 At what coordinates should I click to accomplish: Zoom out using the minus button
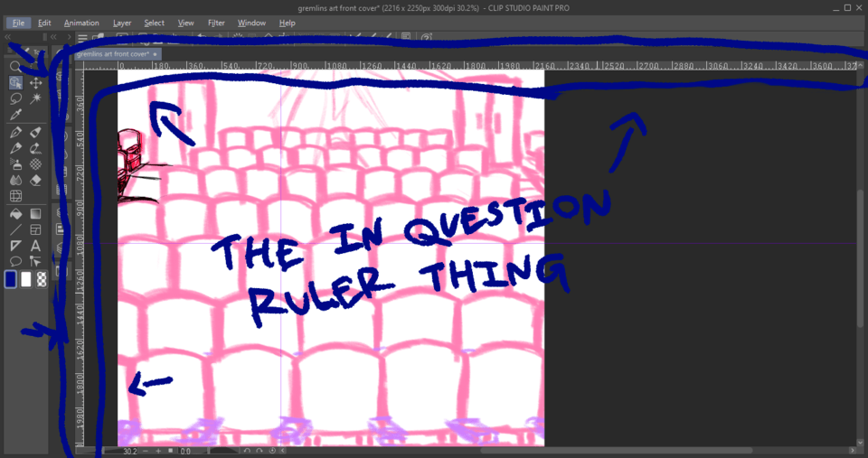(x=146, y=452)
